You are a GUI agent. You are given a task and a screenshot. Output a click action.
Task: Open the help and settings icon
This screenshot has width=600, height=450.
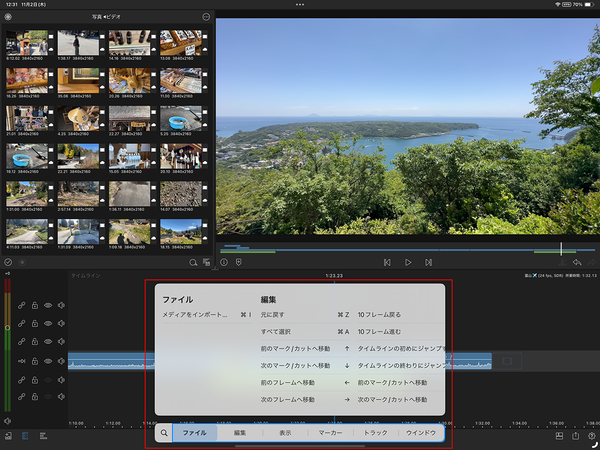click(x=592, y=436)
